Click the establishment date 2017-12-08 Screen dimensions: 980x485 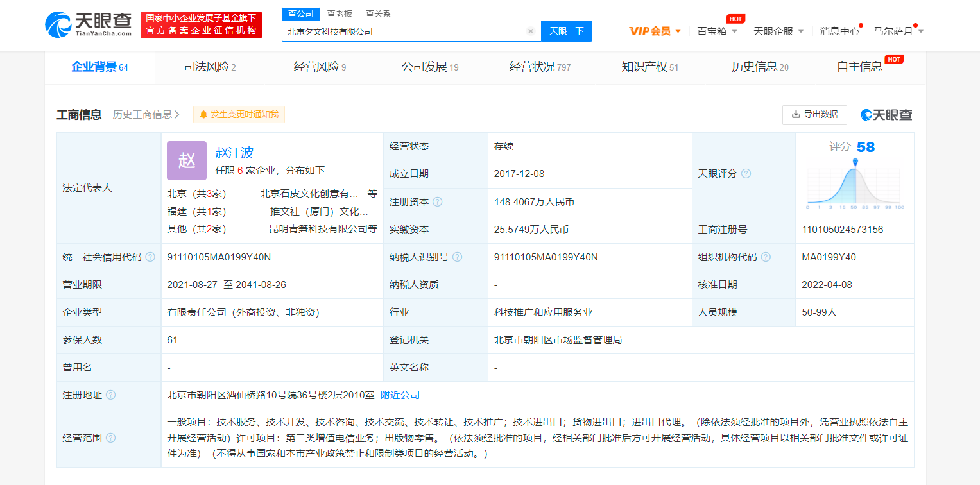tap(519, 174)
